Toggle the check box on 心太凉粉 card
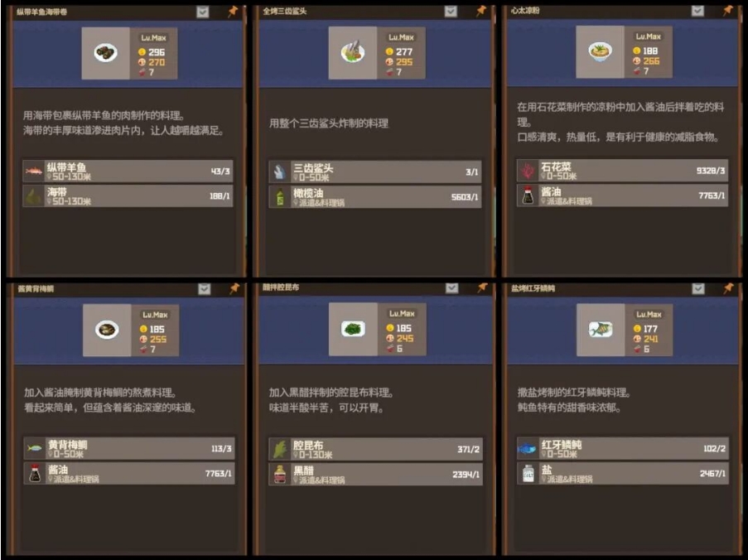Image resolution: width=748 pixels, height=560 pixels. pos(698,11)
